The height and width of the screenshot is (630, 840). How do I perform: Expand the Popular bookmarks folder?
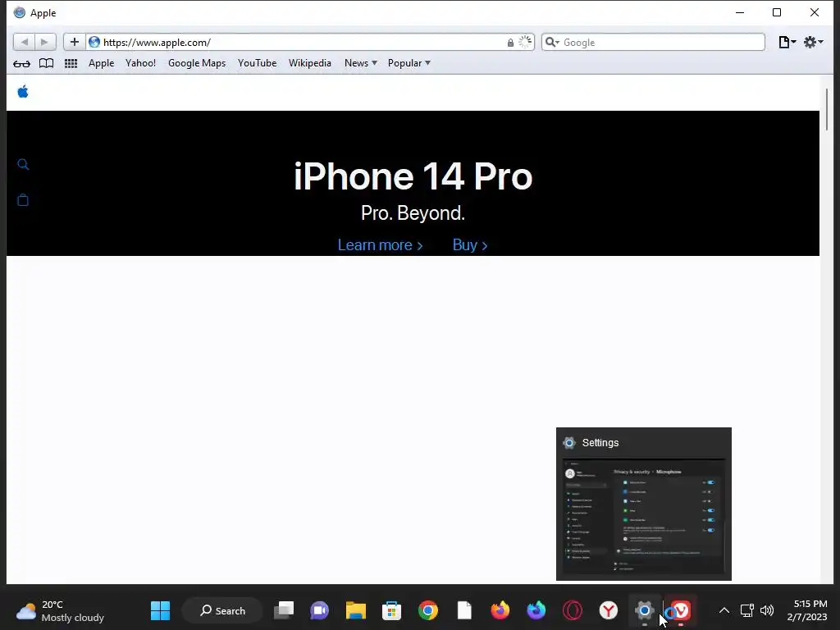coord(409,63)
